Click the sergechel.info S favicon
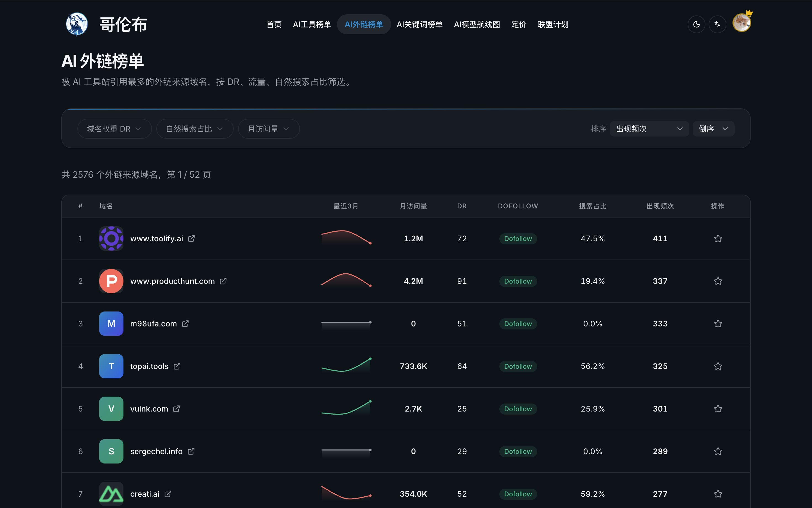 pyautogui.click(x=111, y=451)
